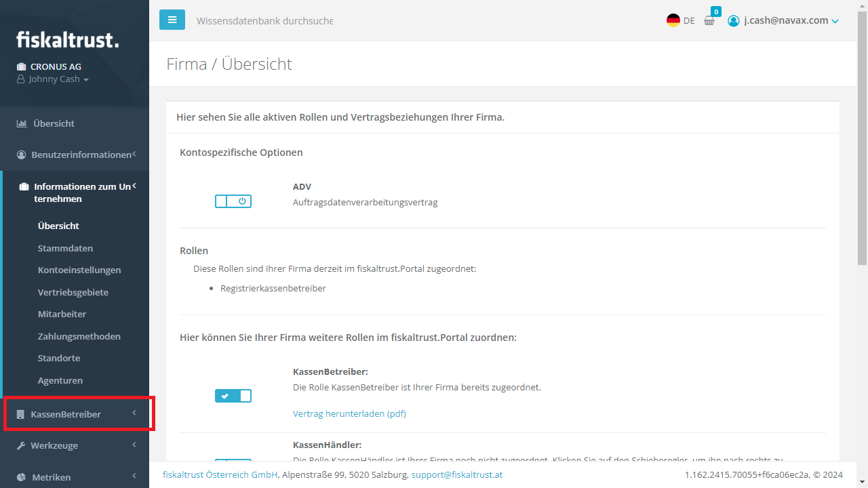Click the Registrierkassenbetreiber role entry

(273, 289)
